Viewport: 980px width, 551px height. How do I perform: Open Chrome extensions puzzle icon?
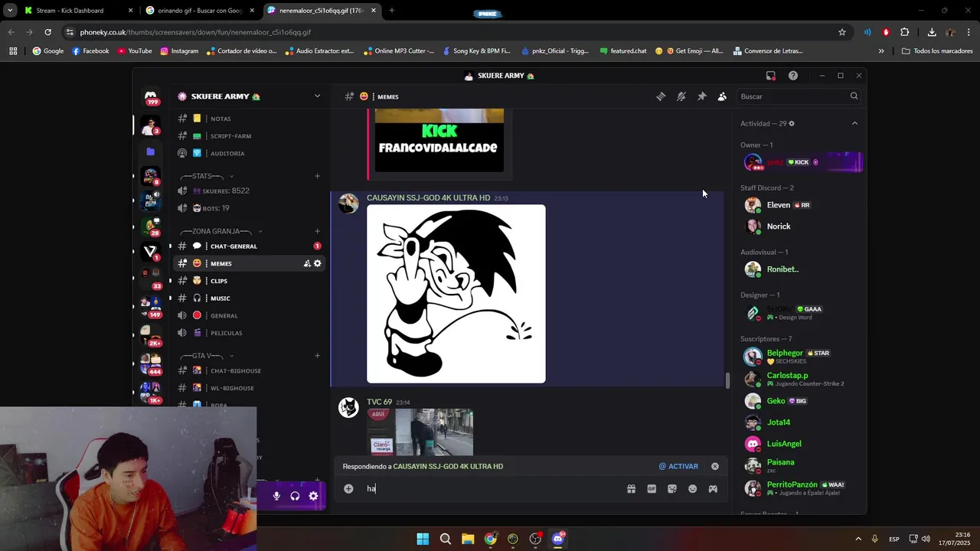click(x=905, y=32)
